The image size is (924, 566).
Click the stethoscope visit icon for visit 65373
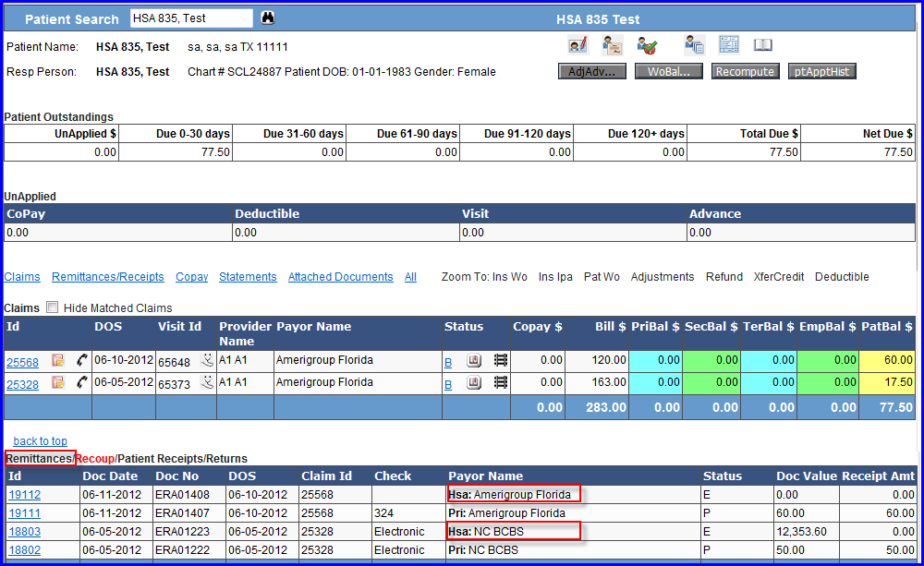click(x=207, y=382)
